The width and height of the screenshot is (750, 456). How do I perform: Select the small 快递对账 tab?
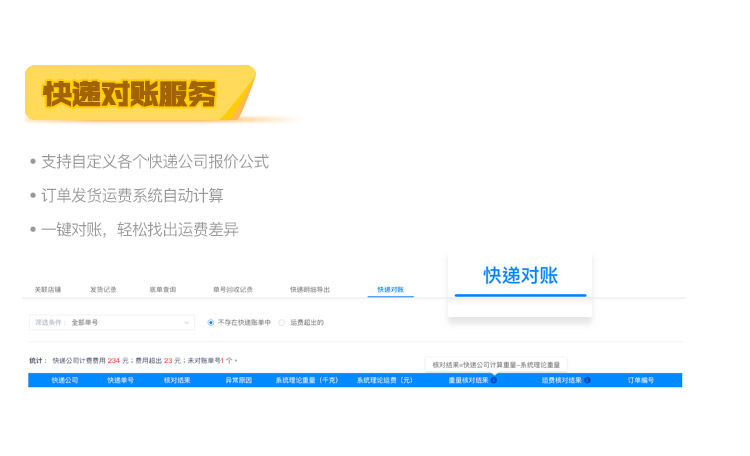[x=391, y=289]
